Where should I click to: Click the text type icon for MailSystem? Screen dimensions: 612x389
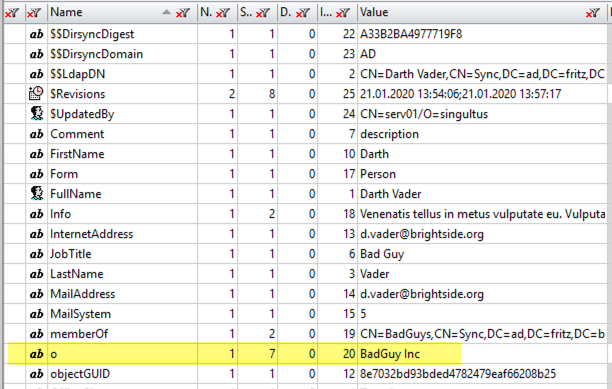tap(36, 314)
